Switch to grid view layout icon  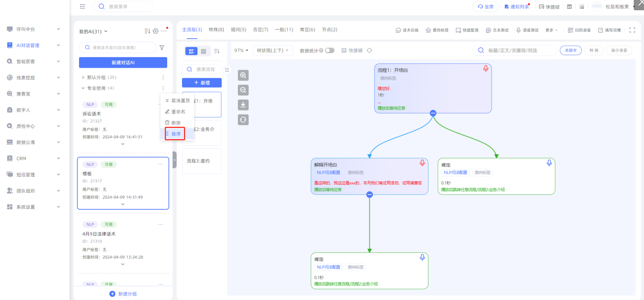[x=204, y=51]
